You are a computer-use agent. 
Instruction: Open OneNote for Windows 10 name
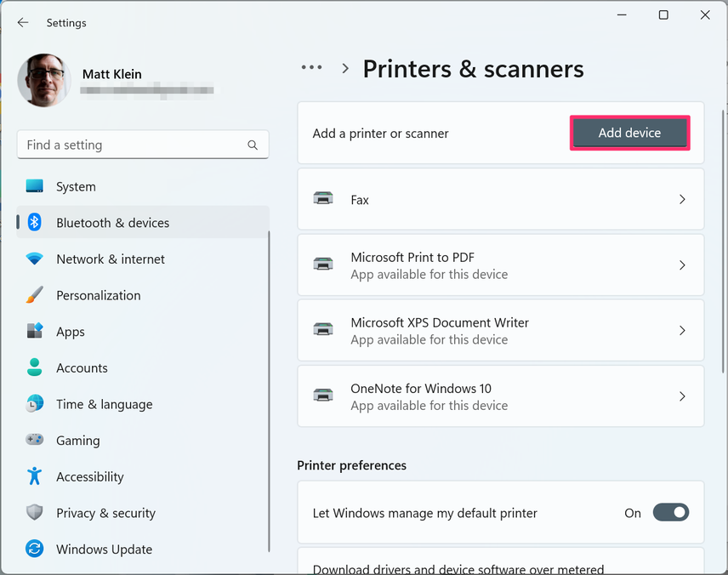(x=421, y=389)
